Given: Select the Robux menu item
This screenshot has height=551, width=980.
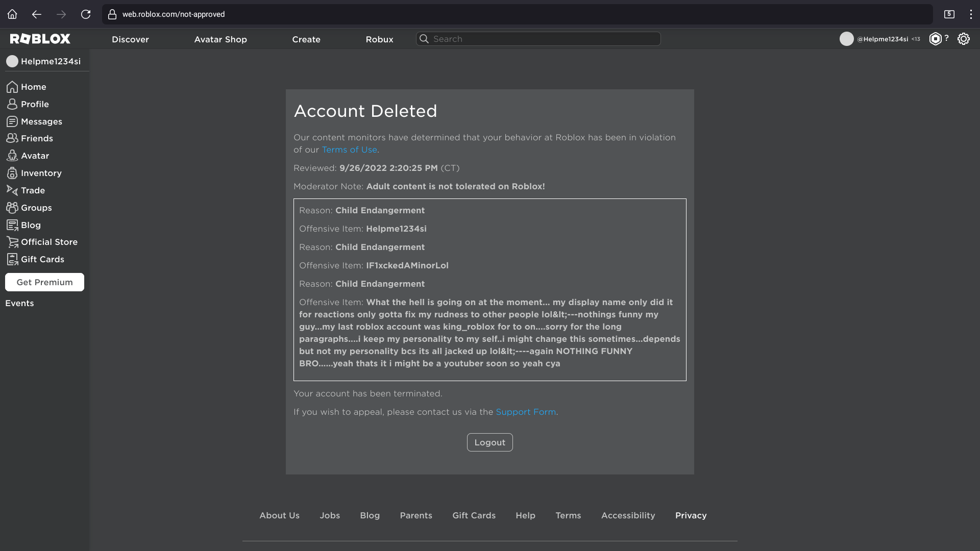Looking at the screenshot, I should tap(379, 39).
